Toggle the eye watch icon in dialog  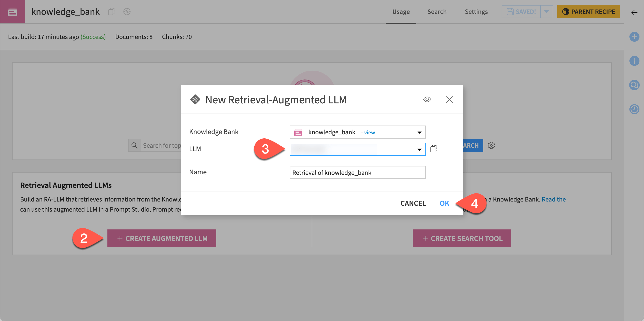tap(427, 100)
